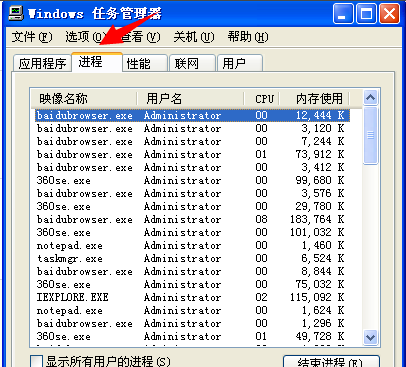
Task: Close the Task Manager window
Action: coord(389,14)
